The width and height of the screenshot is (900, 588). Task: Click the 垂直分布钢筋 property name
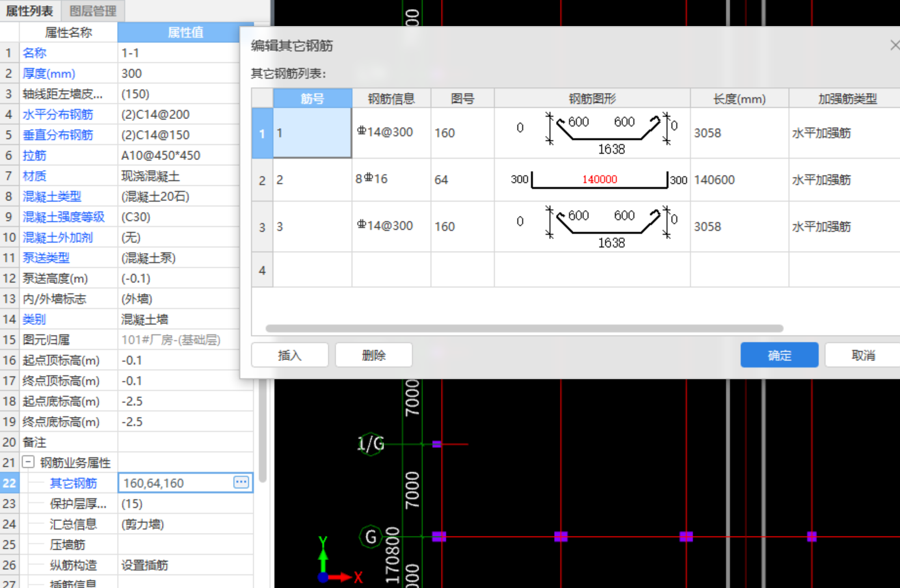pyautogui.click(x=58, y=135)
